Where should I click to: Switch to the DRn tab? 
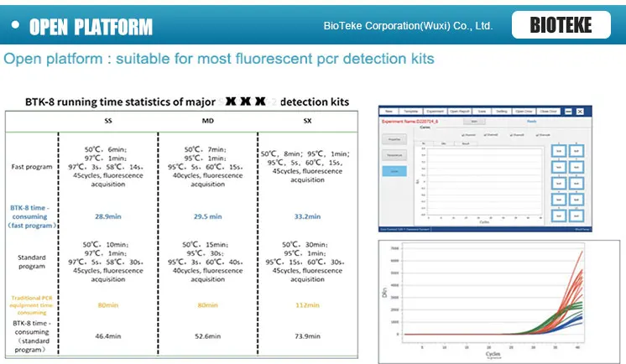(x=444, y=143)
